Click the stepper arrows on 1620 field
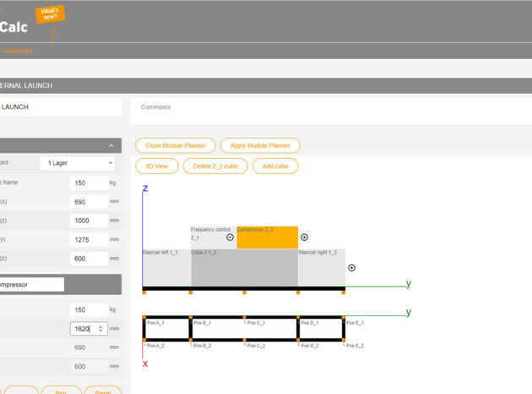532x394 pixels. click(101, 328)
